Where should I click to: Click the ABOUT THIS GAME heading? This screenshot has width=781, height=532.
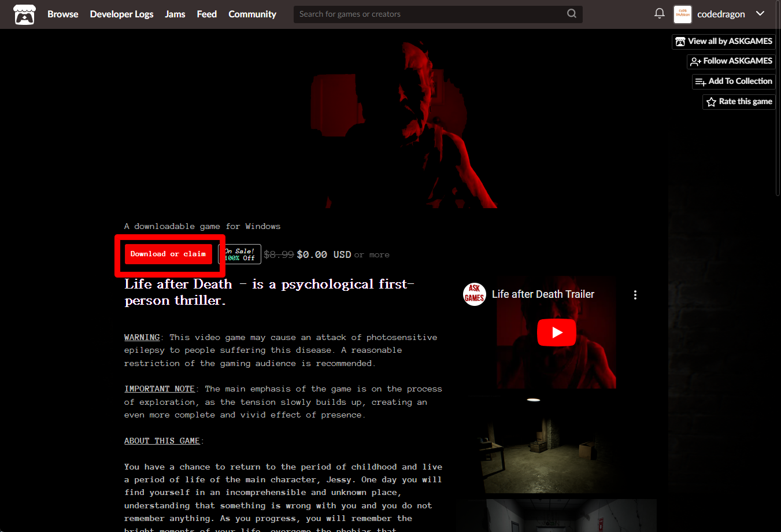click(162, 441)
